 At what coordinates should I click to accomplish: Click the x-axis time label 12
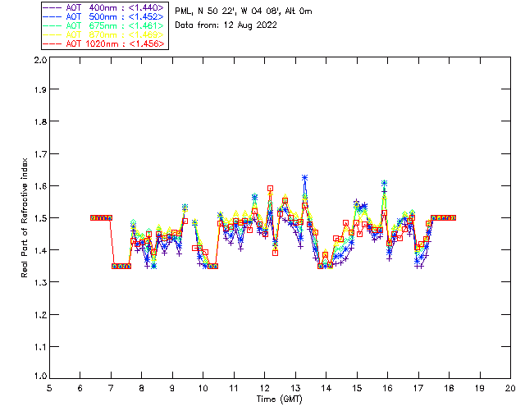pyautogui.click(x=264, y=388)
